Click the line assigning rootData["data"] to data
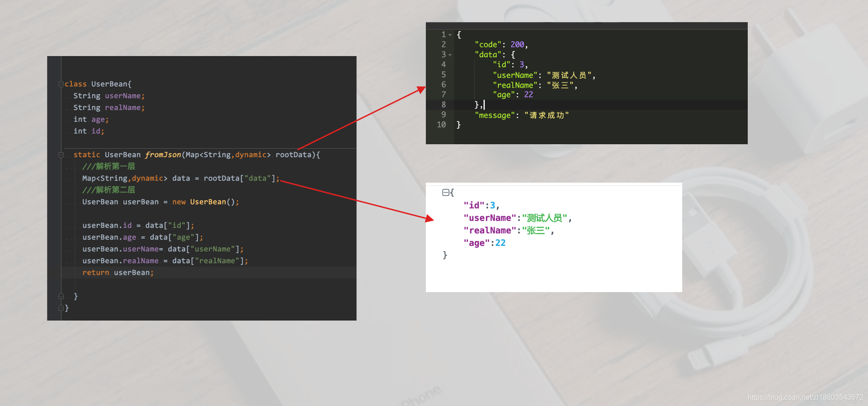The image size is (868, 406). (x=181, y=178)
